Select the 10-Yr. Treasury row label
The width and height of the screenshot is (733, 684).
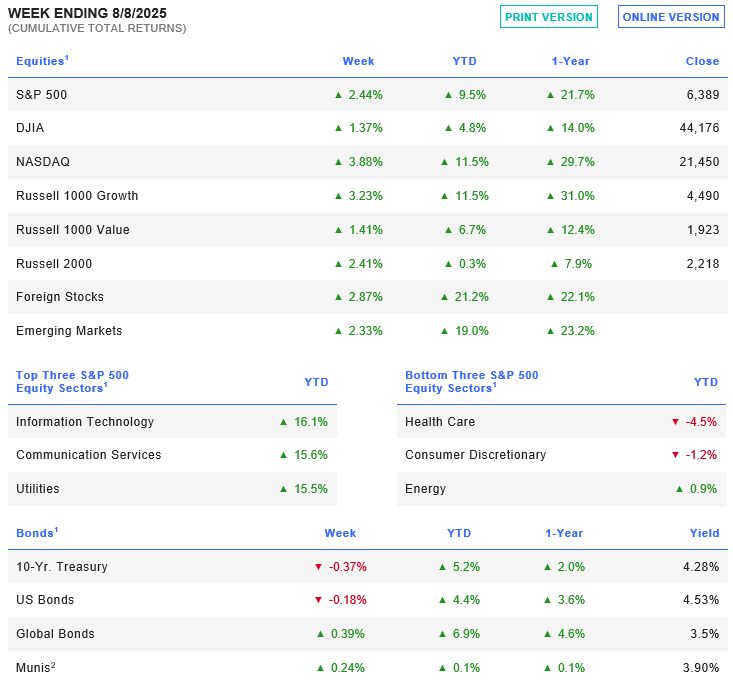coord(62,567)
